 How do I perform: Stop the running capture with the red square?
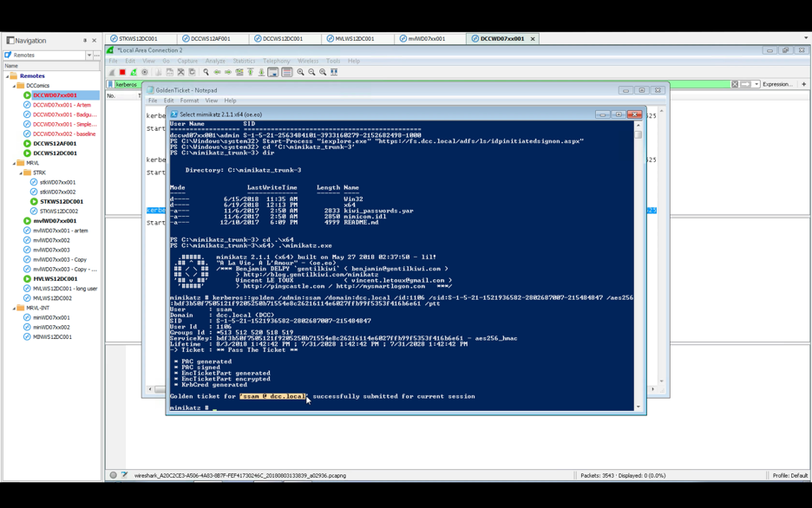click(122, 73)
